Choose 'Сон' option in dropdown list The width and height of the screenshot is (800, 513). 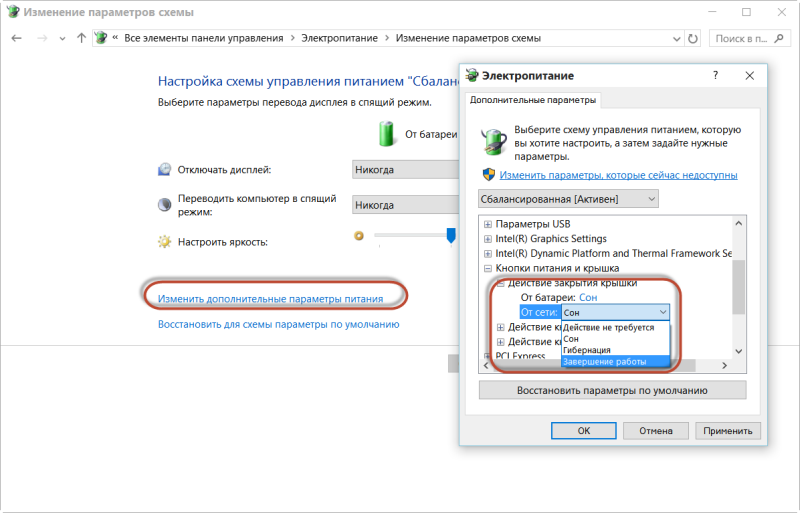pos(615,339)
